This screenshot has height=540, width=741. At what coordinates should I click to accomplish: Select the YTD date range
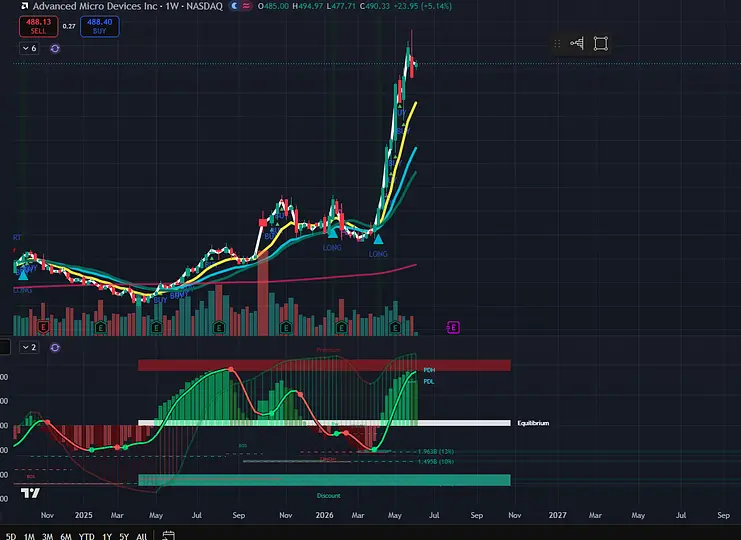[86, 536]
